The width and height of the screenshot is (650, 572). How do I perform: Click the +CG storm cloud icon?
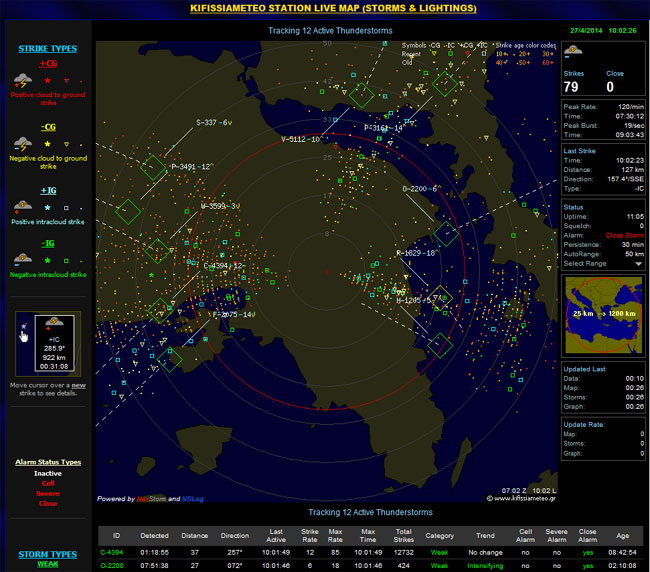point(22,79)
